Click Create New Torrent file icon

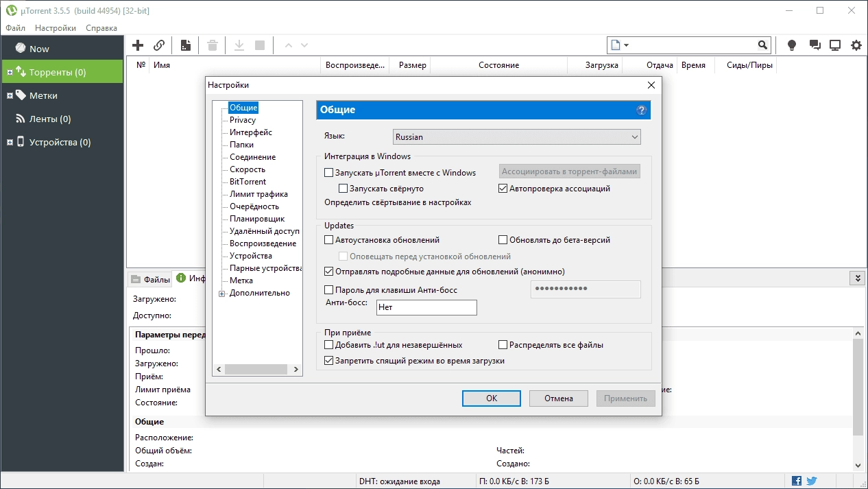click(185, 45)
